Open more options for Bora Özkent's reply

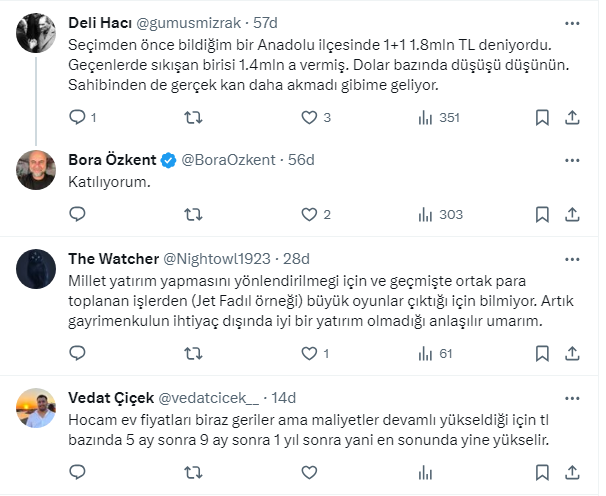[x=571, y=160]
